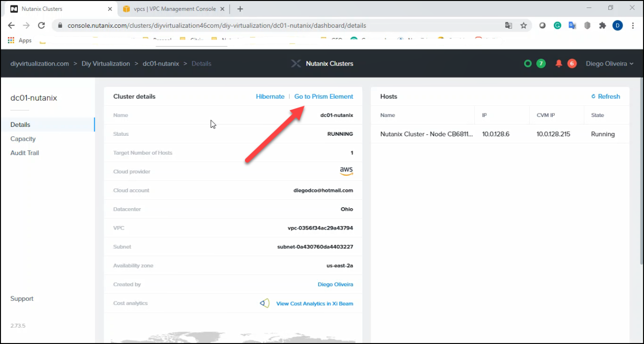Open the Capacity section in sidebar

click(23, 139)
